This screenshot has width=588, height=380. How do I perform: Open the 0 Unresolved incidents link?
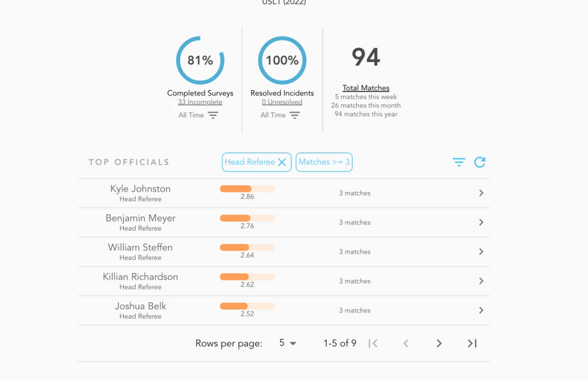click(x=282, y=102)
